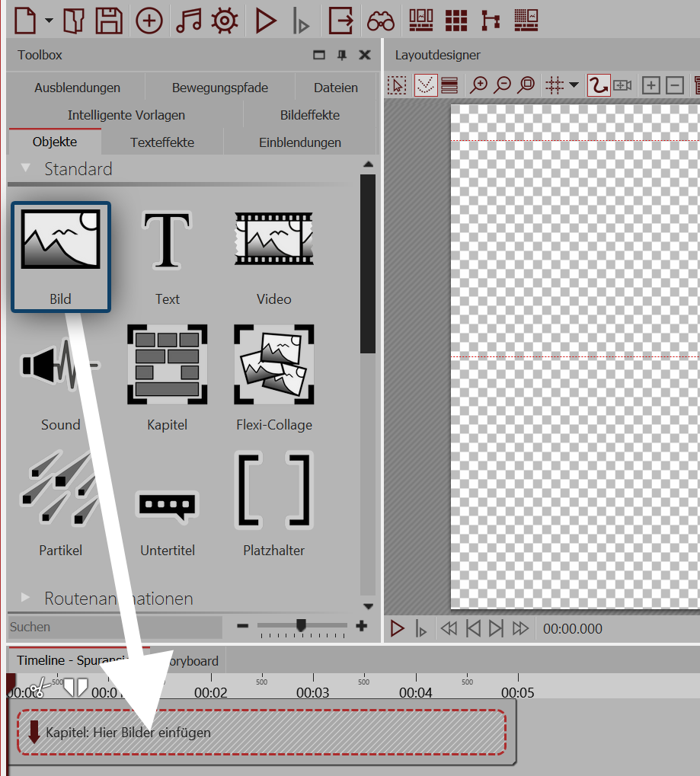Expand the Routenanimationen section
This screenshot has height=776, width=700.
[x=27, y=599]
